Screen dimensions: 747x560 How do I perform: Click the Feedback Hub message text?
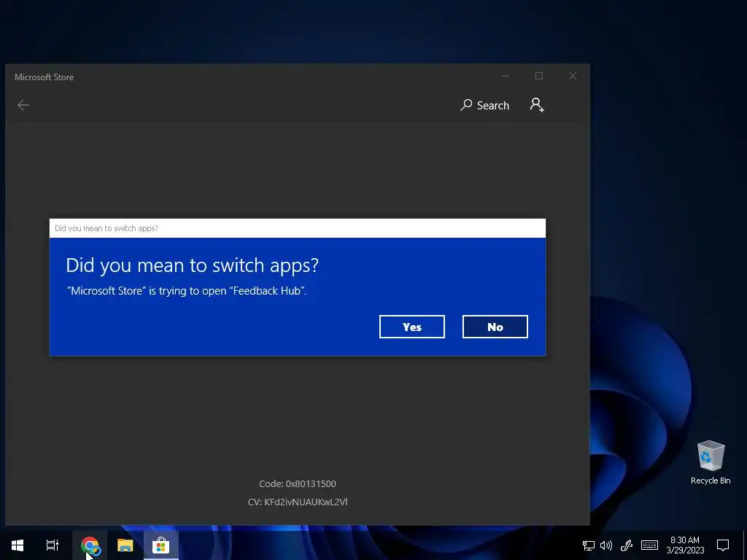tap(187, 290)
